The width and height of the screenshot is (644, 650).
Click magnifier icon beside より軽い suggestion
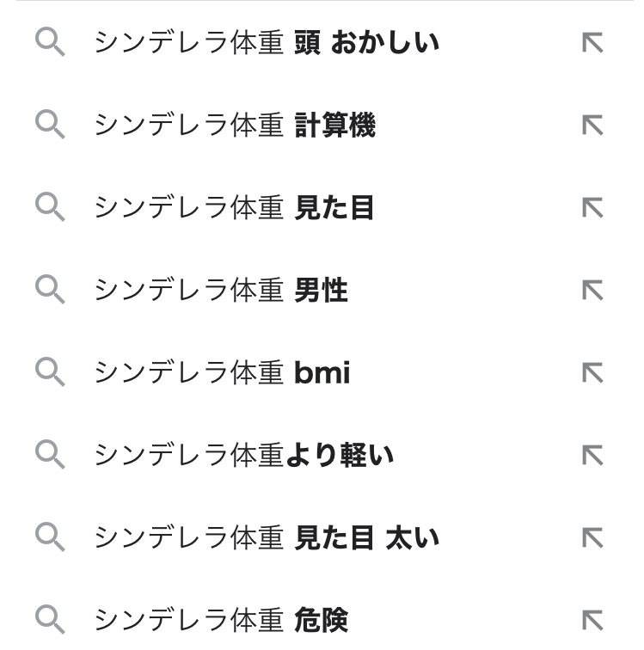(x=50, y=455)
